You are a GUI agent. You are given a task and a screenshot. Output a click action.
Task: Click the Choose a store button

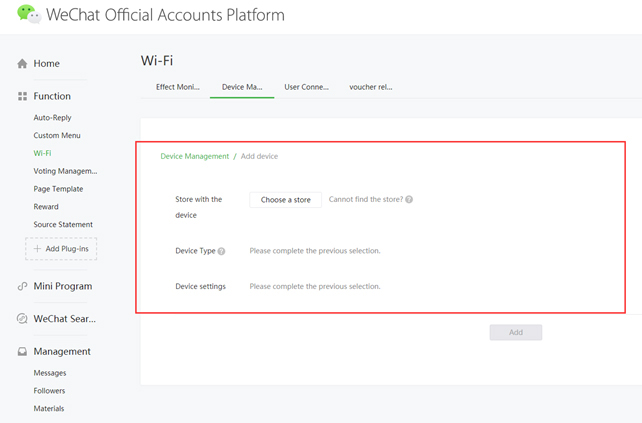[285, 200]
